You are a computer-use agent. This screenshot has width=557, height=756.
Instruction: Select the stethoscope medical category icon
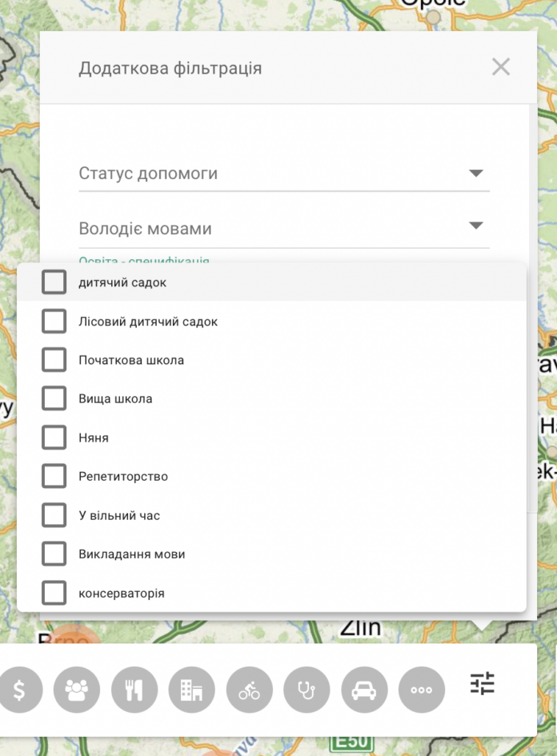pos(307,690)
